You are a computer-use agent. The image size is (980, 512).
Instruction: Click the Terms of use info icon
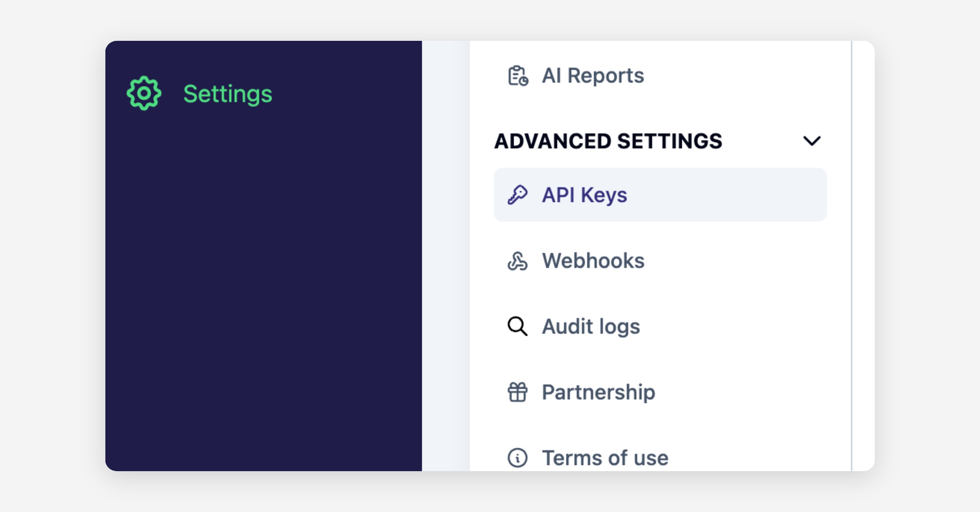pyautogui.click(x=517, y=458)
